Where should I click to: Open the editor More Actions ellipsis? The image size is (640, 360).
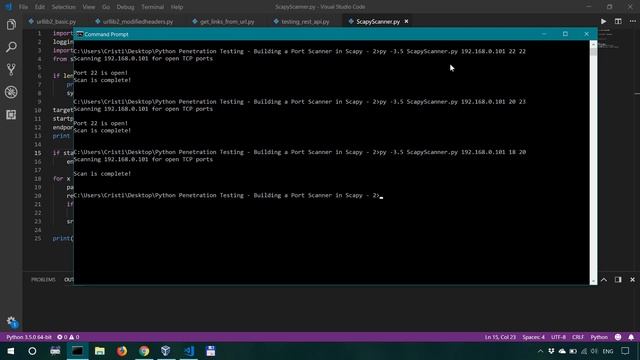tap(632, 21)
